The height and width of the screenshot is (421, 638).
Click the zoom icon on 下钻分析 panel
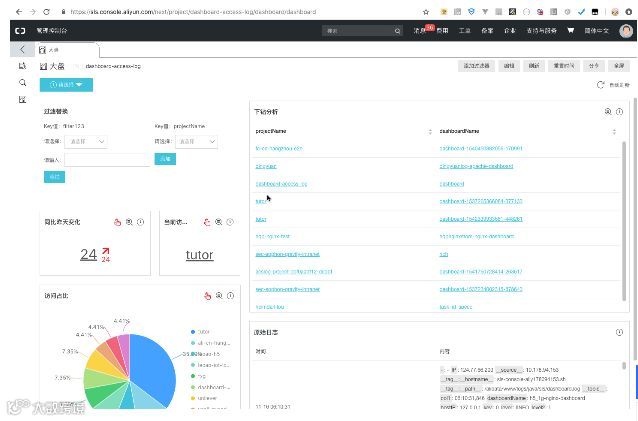click(608, 111)
